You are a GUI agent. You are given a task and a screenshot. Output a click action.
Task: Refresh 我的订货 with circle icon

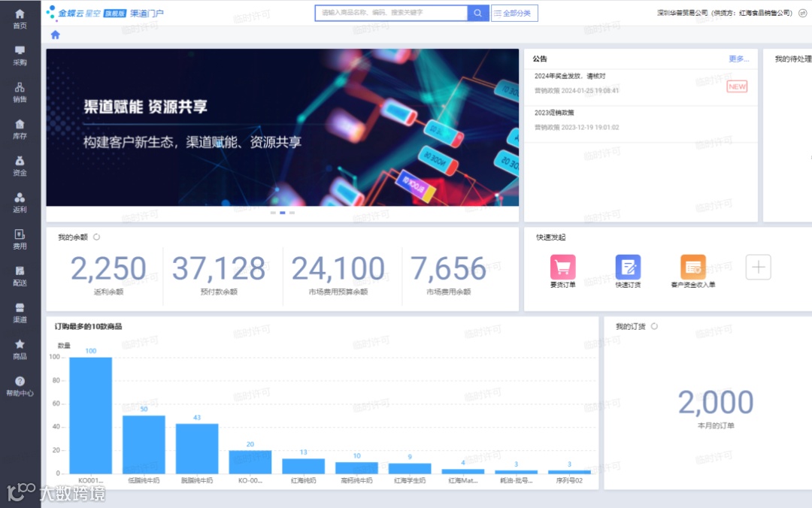(x=654, y=326)
